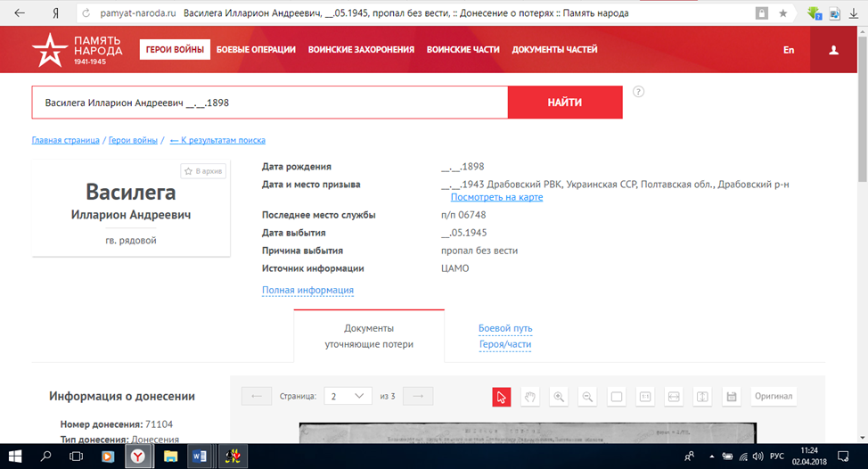
Task: Open Посмотреть на карте link
Action: tap(496, 197)
